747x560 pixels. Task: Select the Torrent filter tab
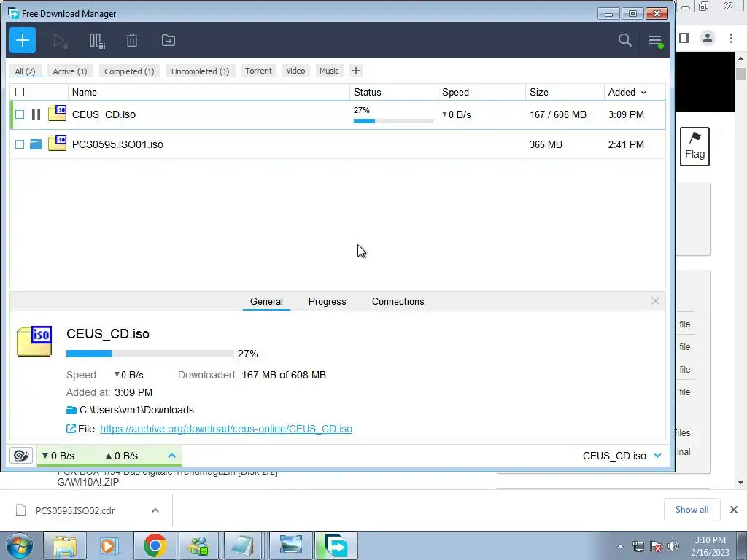tap(259, 71)
